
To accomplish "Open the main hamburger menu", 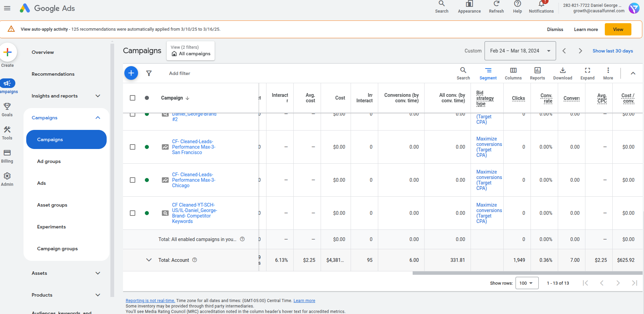I will [7, 8].
